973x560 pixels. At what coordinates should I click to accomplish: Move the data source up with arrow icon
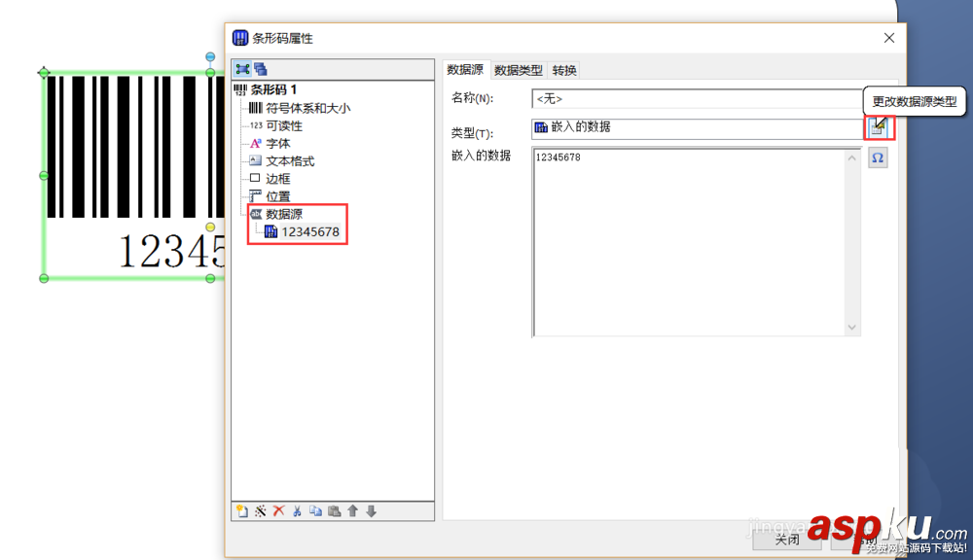353,510
